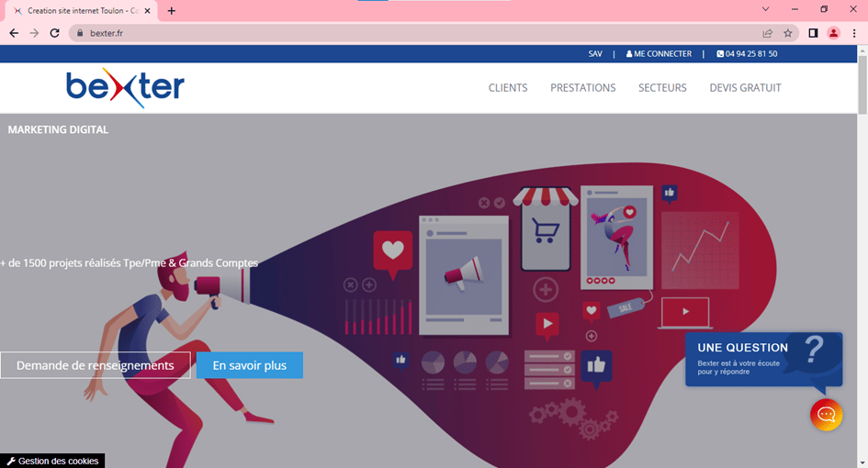Click the bexter logo

coord(125,87)
